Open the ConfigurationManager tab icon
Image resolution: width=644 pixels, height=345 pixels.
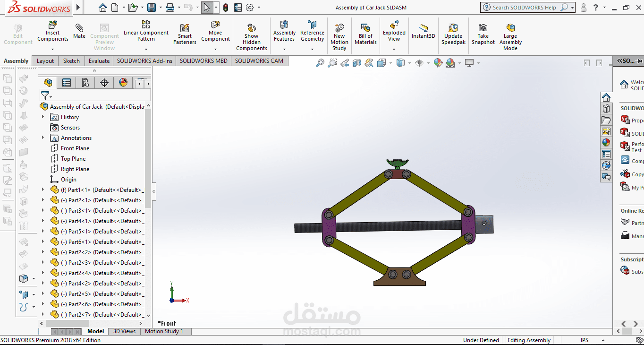85,83
